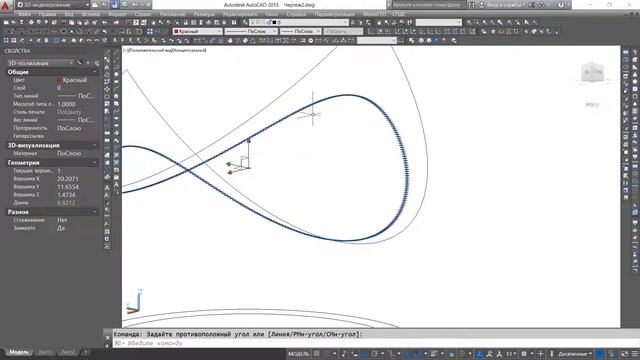This screenshot has height=360, width=640.
Task: Open the Вставка menu
Action: (x=91, y=14)
